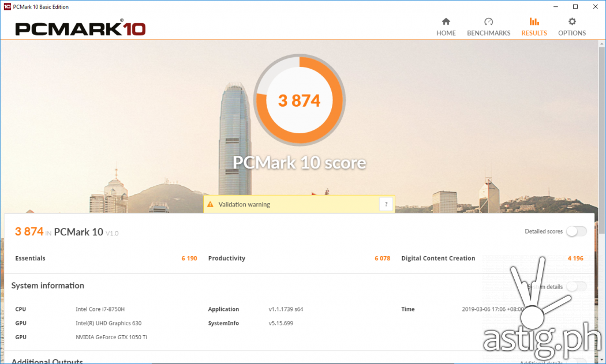606x364 pixels.
Task: Click the GPU value NVIDIA GeForce GTX 1050 Ti
Action: [x=111, y=337]
